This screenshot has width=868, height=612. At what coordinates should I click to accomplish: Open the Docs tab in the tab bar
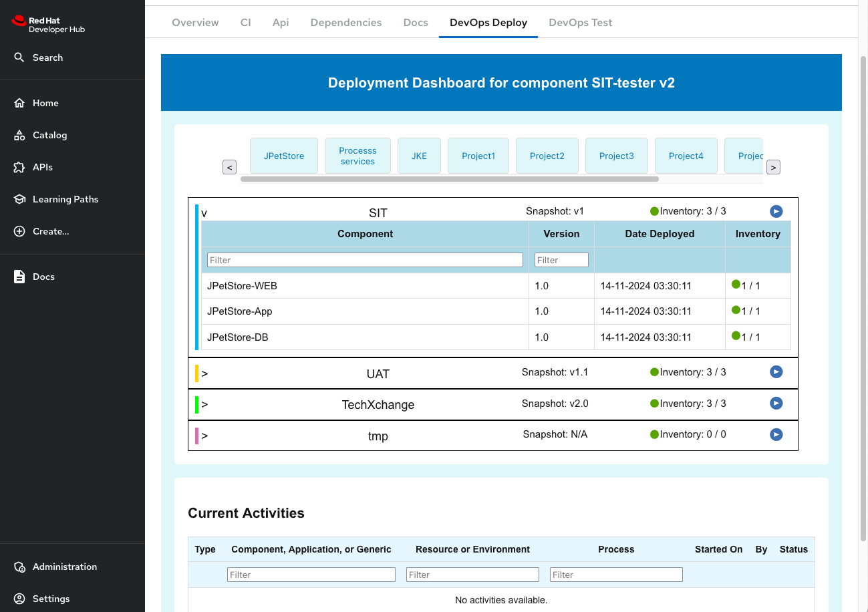click(x=416, y=23)
